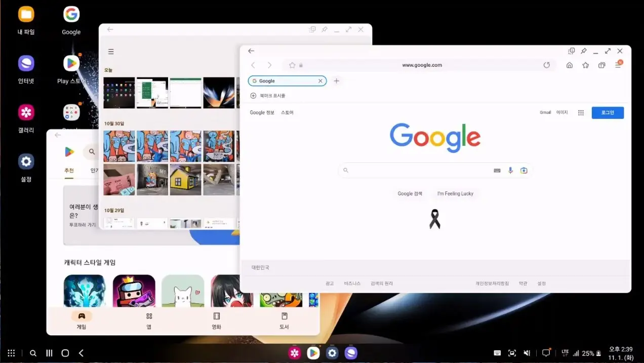Open the 검색의 원리 footer link
This screenshot has height=363, width=644.
point(382,284)
